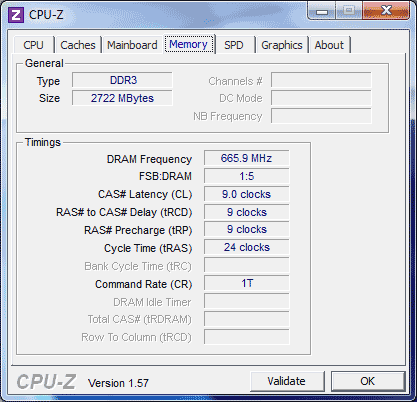
Task: Click the CPU-Z title bar text
Action: [x=46, y=15]
